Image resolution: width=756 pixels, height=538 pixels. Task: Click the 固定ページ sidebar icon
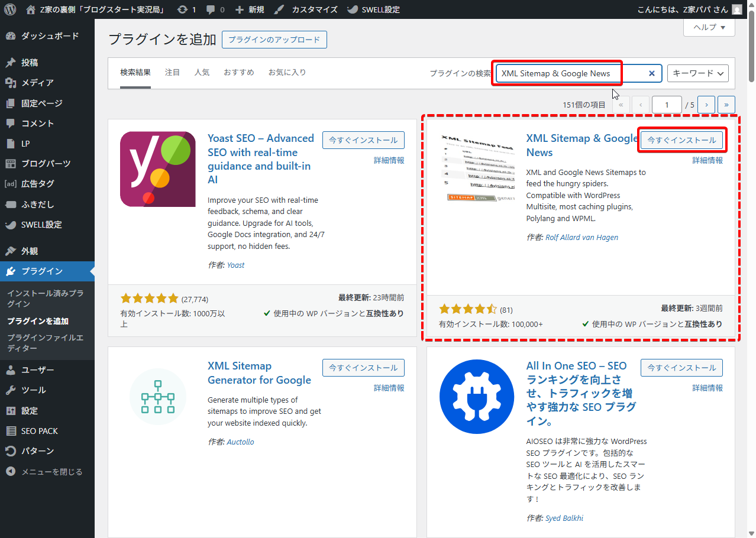pos(11,103)
